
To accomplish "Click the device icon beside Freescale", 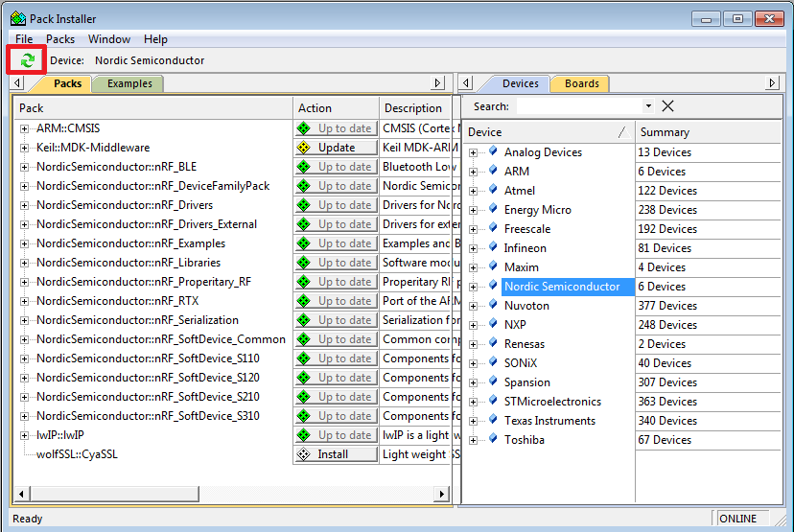I will click(x=493, y=228).
